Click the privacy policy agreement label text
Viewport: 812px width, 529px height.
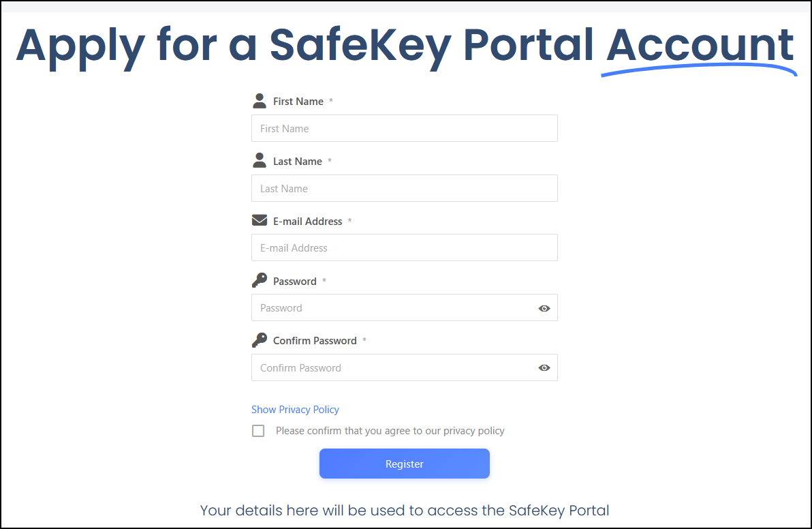pyautogui.click(x=390, y=431)
